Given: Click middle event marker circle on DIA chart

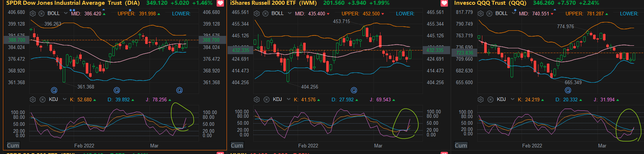Looking at the screenshot, I should click(x=117, y=90).
